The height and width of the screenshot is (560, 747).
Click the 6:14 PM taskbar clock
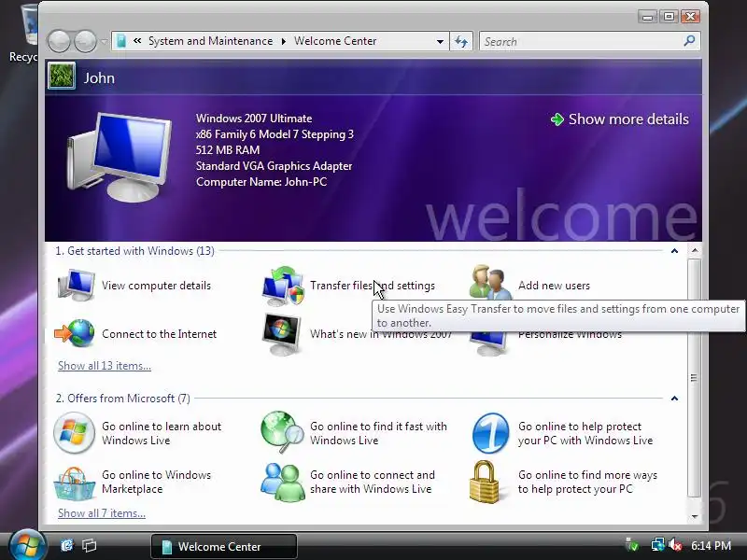[x=711, y=546]
